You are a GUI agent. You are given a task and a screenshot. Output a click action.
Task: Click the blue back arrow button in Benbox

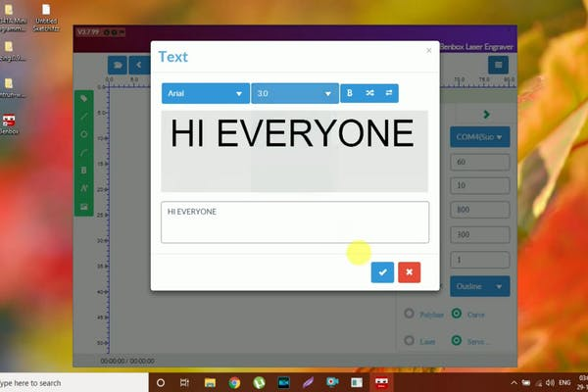point(139,66)
